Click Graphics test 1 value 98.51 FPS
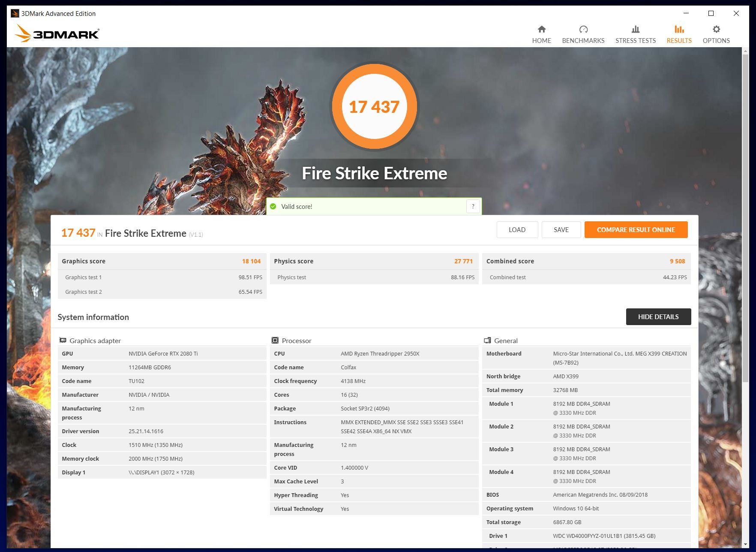This screenshot has height=552, width=756. 250,278
